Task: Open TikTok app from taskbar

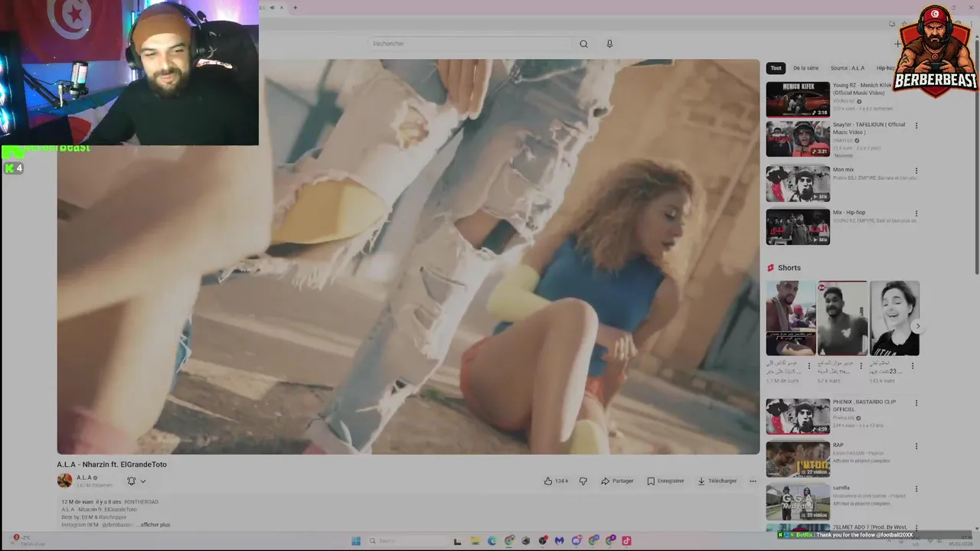Action: click(626, 540)
